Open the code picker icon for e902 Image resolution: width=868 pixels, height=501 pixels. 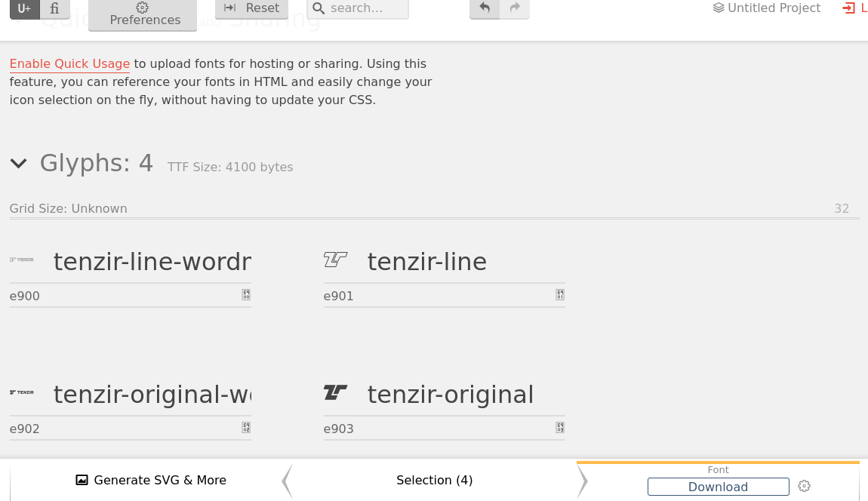pyautogui.click(x=246, y=427)
